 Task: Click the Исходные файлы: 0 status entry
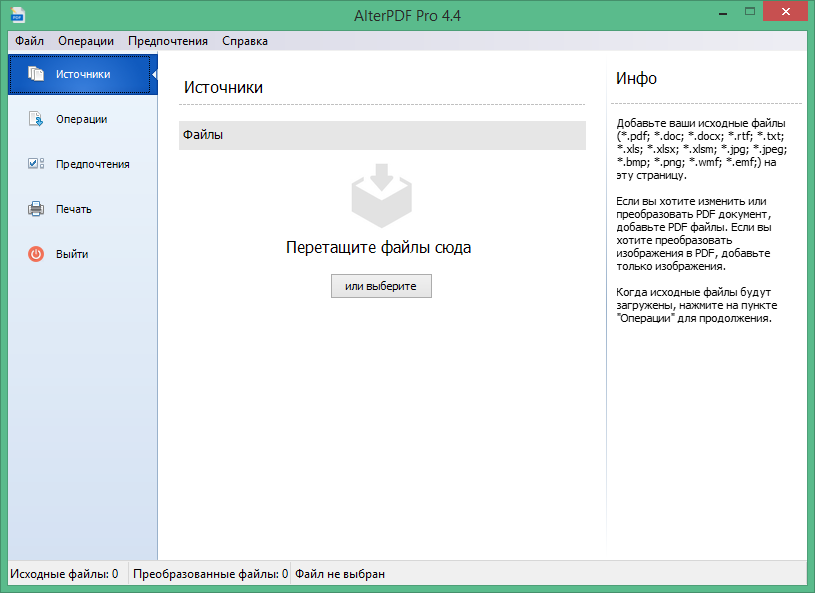(64, 574)
